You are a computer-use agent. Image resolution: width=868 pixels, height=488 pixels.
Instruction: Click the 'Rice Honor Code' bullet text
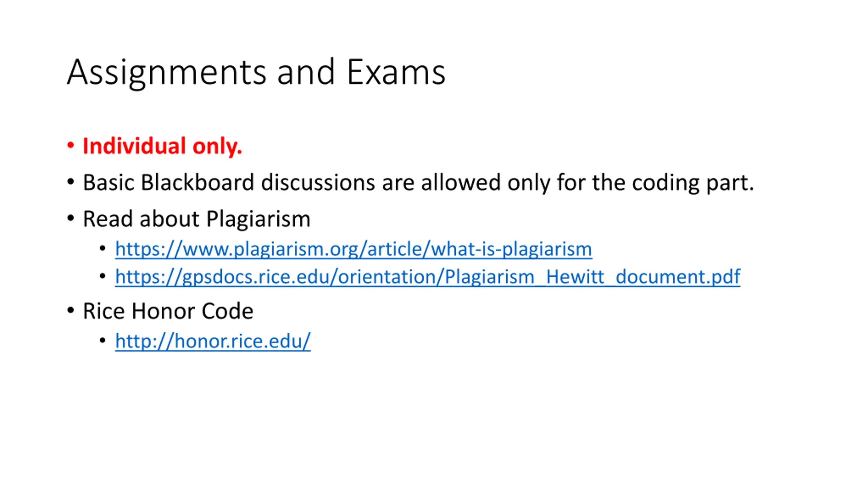[x=168, y=311]
